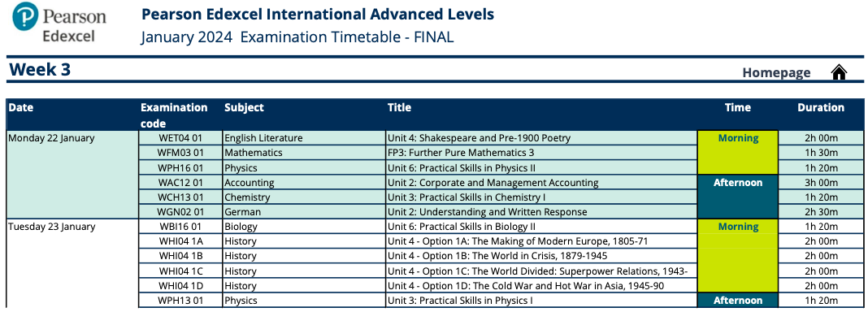Select the German subject cell
This screenshot has height=312, width=868.
(x=304, y=212)
